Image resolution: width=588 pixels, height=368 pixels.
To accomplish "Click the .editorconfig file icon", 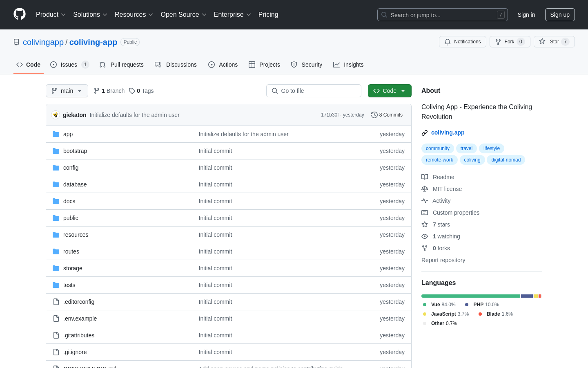I will (x=56, y=302).
